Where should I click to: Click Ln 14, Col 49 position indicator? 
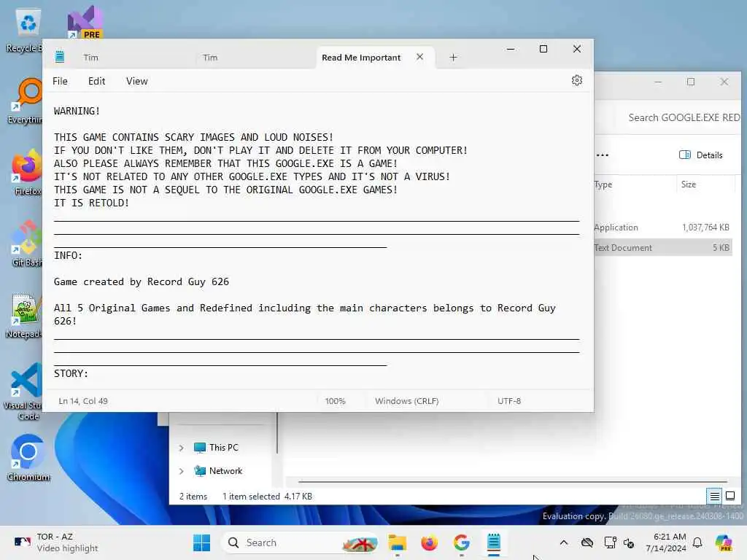[83, 401]
